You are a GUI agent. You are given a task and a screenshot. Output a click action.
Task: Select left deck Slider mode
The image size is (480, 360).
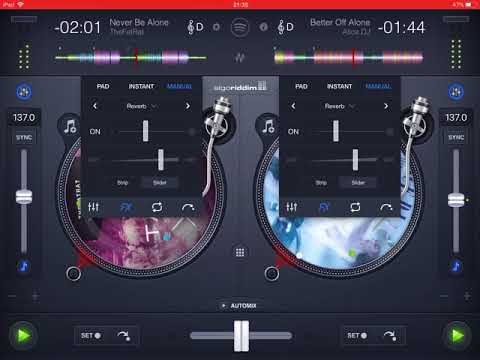point(160,183)
